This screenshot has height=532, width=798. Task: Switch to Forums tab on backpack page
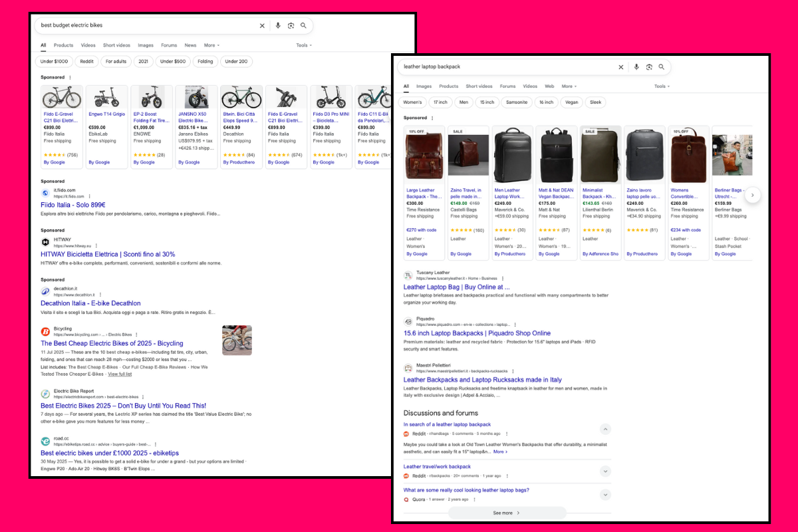pyautogui.click(x=507, y=86)
